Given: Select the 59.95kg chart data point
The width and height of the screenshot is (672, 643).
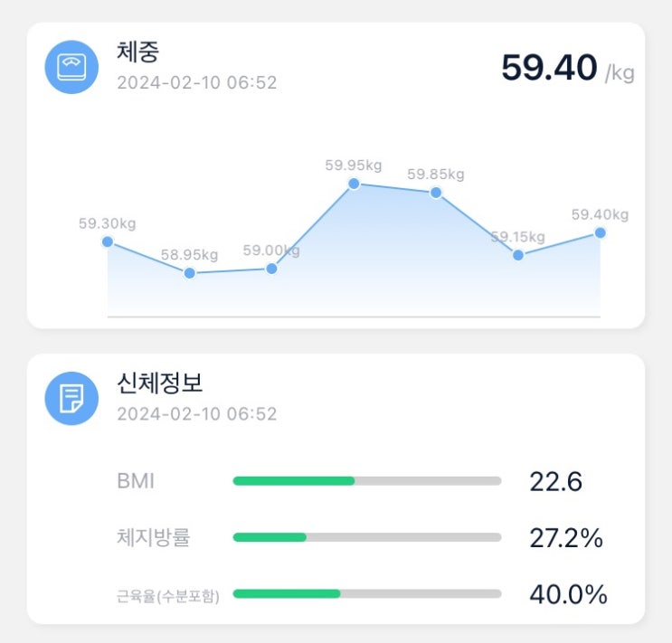Looking at the screenshot, I should [x=354, y=184].
